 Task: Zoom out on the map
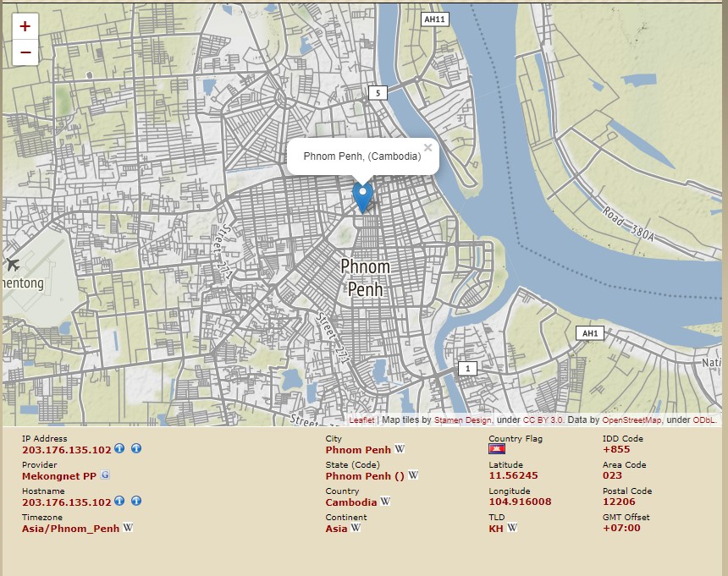click(x=25, y=52)
